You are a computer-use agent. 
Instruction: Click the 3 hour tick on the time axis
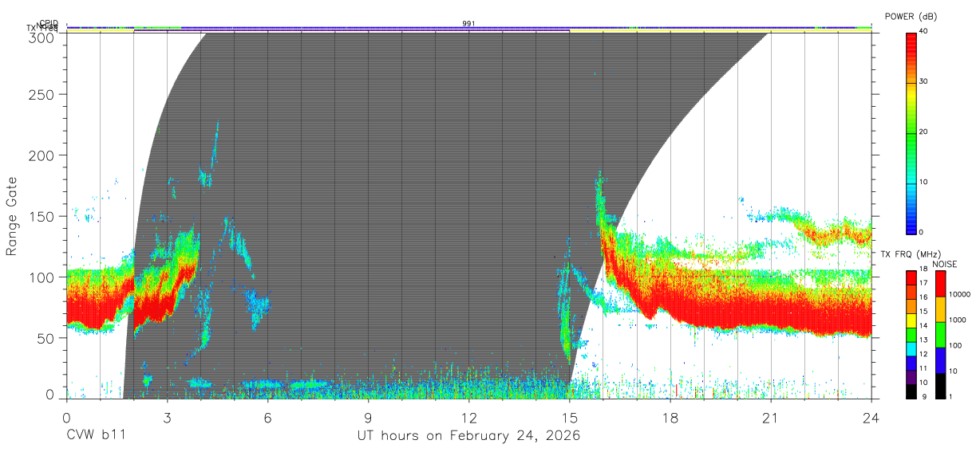167,417
